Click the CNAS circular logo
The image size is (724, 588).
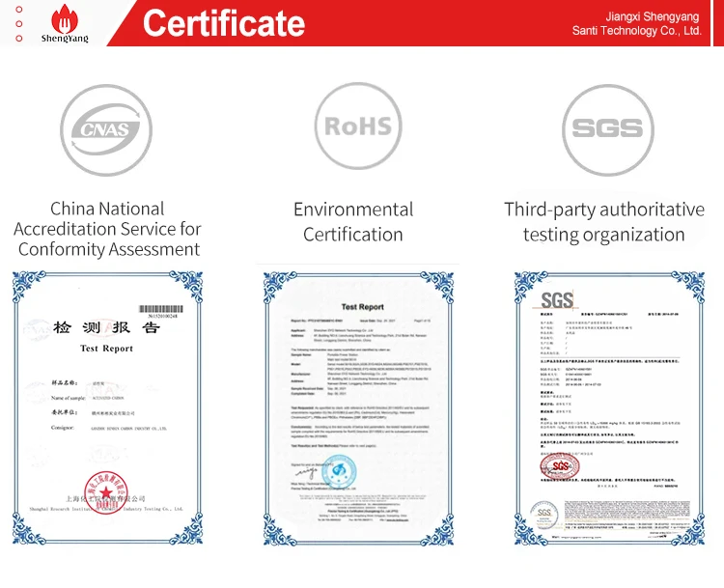[x=106, y=129]
